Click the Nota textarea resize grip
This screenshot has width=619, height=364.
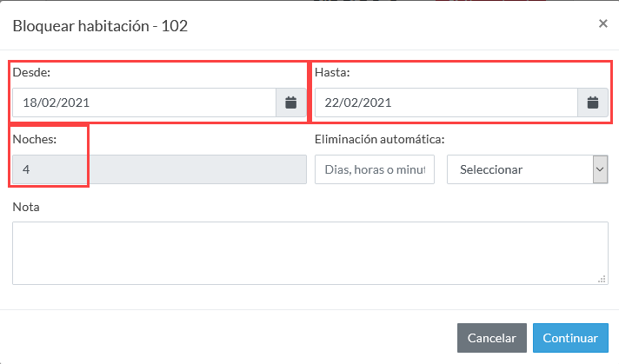coord(602,279)
